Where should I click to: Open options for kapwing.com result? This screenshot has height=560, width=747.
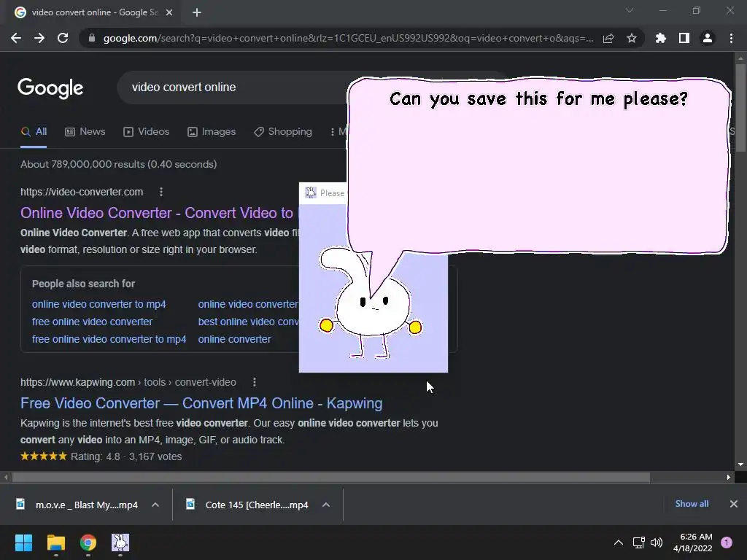255,382
